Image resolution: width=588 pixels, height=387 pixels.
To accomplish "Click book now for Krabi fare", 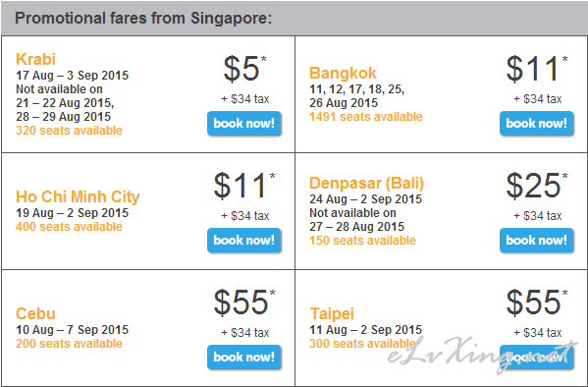I will 244,124.
